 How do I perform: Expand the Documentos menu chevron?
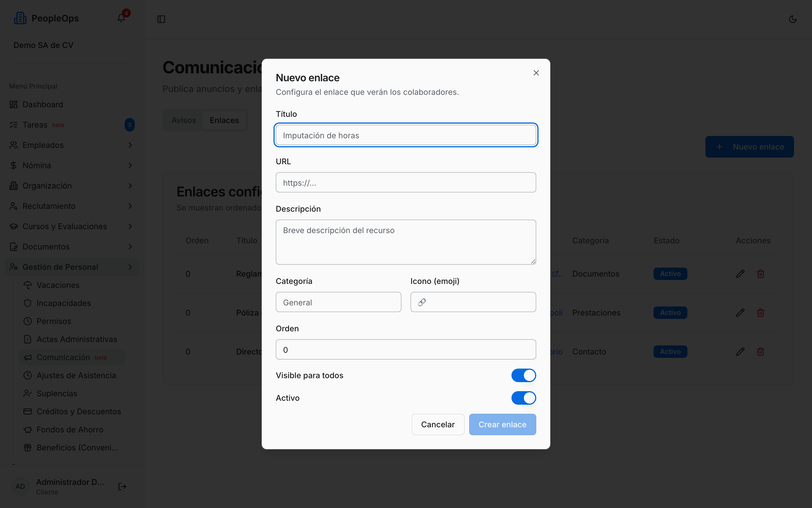point(130,247)
